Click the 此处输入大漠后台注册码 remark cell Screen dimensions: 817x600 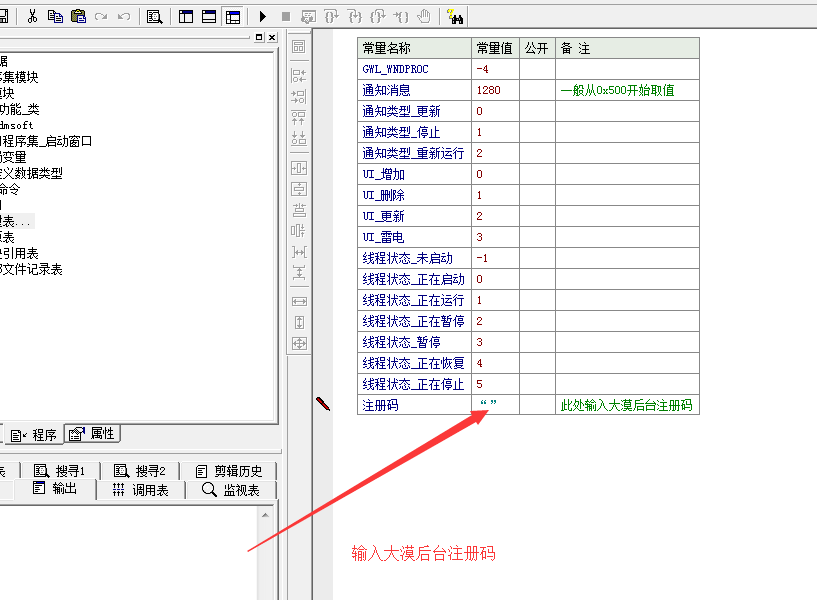click(x=626, y=405)
